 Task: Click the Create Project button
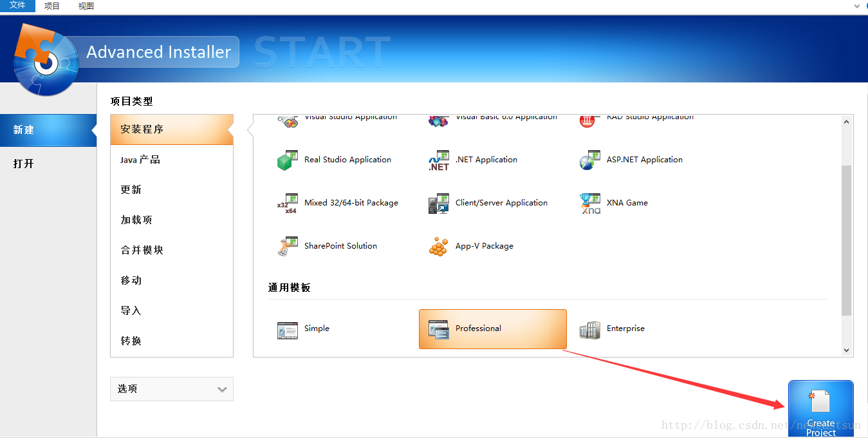click(x=820, y=409)
